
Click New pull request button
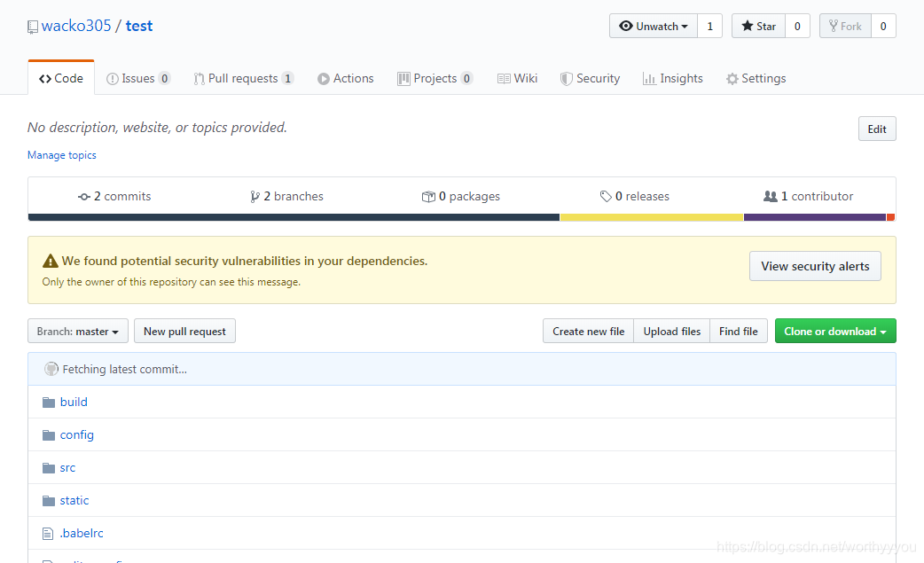pos(184,331)
